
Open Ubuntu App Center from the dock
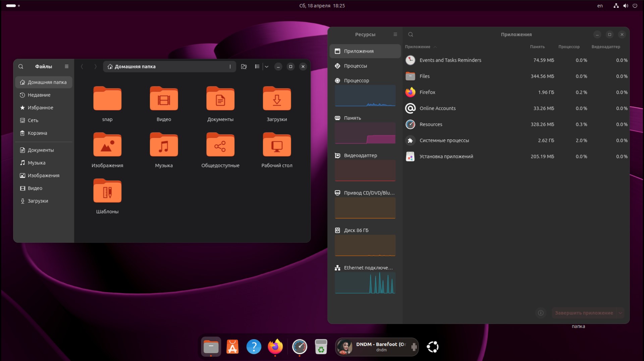click(x=232, y=347)
